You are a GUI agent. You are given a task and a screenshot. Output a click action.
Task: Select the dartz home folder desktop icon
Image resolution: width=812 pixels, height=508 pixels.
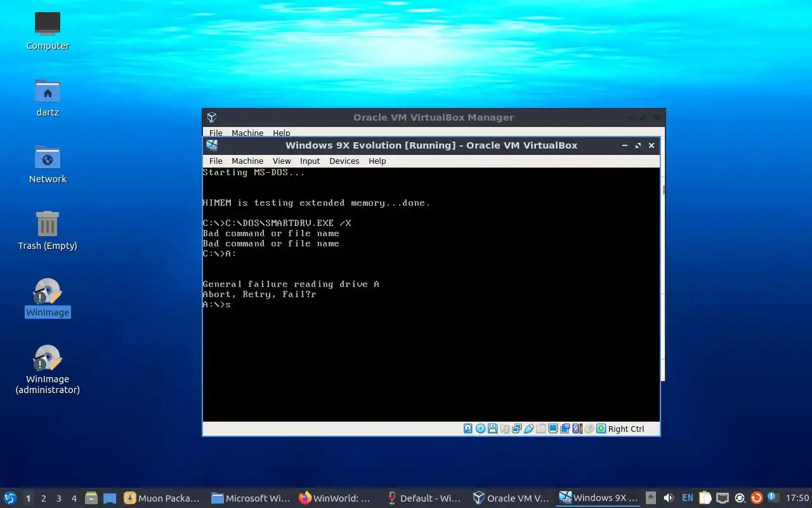click(48, 97)
